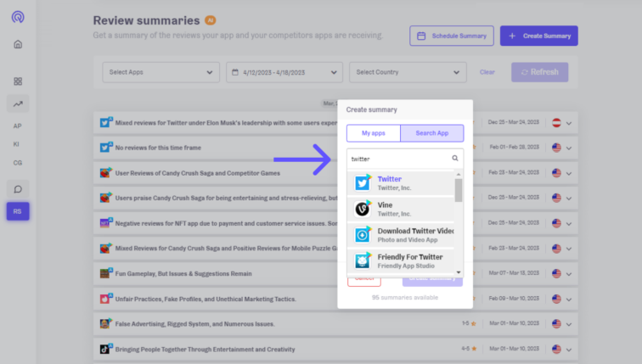
Task: Click the Clear link
Action: [x=487, y=72]
